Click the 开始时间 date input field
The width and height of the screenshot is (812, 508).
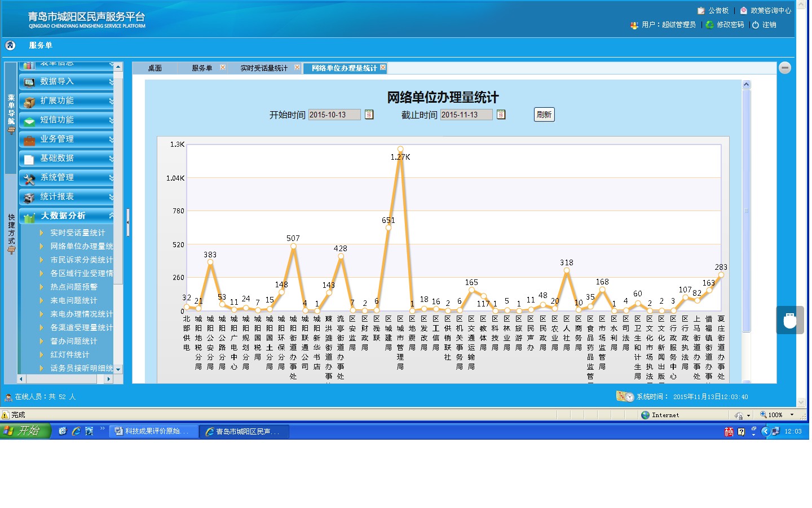(334, 115)
